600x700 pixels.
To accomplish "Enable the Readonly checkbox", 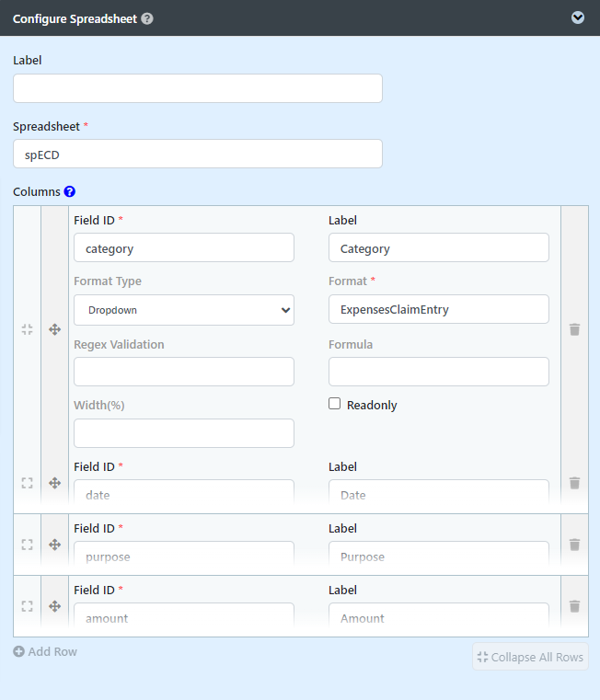I will pyautogui.click(x=335, y=404).
